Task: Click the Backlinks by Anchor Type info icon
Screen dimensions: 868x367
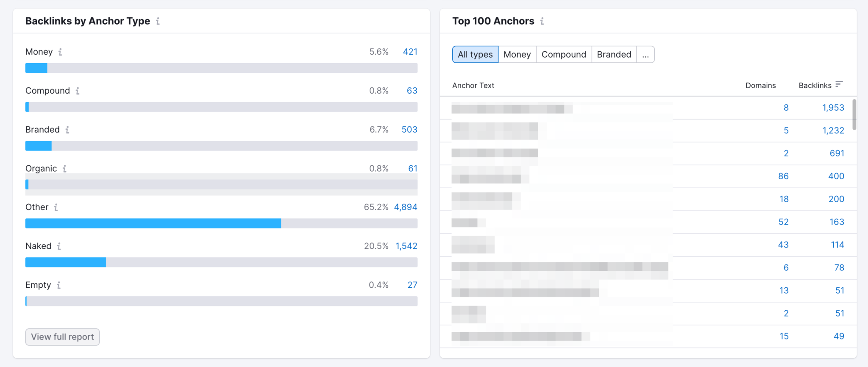Action: pyautogui.click(x=158, y=21)
